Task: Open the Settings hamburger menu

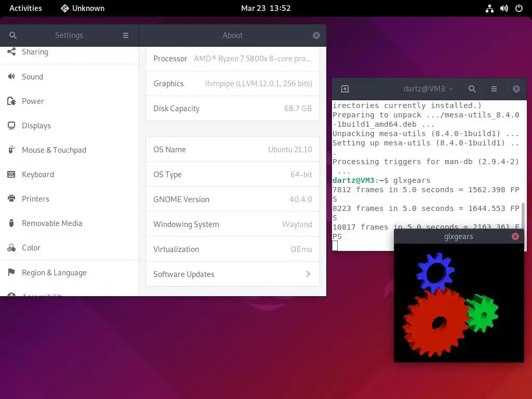Action: coord(126,35)
